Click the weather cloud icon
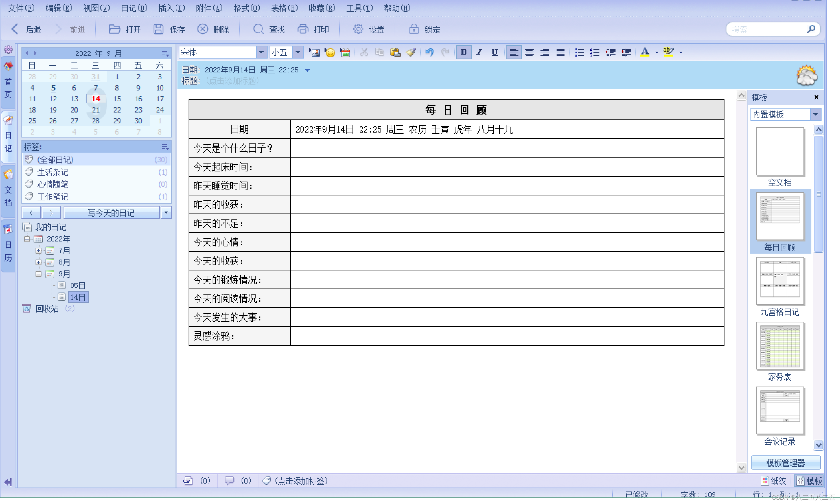The width and height of the screenshot is (840, 504). point(806,75)
